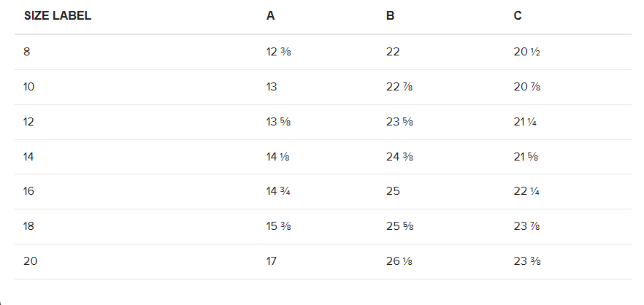Screen dimensions: 644x305
Task: Click the 22 ⅞ value in column B
Action: (x=399, y=87)
